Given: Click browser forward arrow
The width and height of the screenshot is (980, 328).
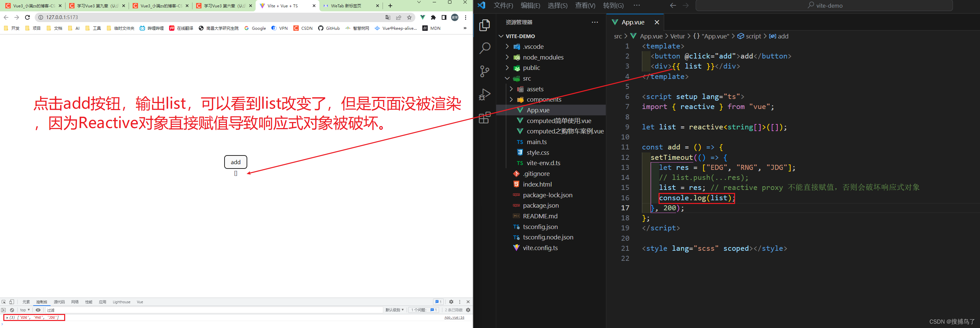Looking at the screenshot, I should (16, 17).
